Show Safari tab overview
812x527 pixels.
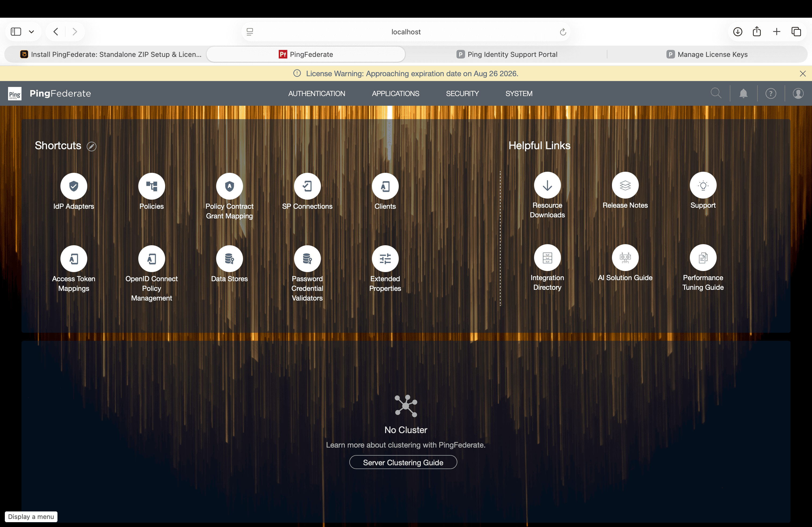coord(796,32)
